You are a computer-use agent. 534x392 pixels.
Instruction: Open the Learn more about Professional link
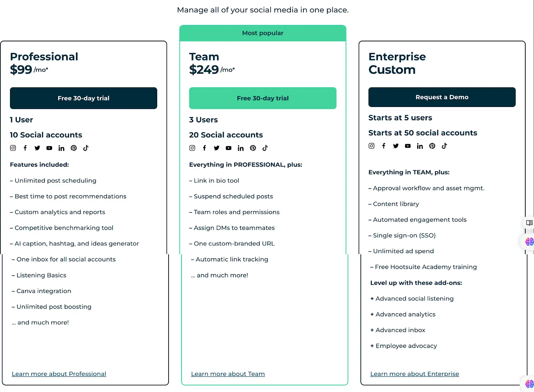pyautogui.click(x=59, y=374)
